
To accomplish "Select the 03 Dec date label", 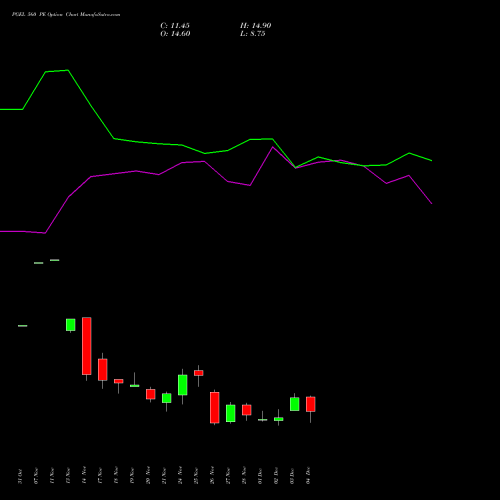I will click(x=292, y=476).
